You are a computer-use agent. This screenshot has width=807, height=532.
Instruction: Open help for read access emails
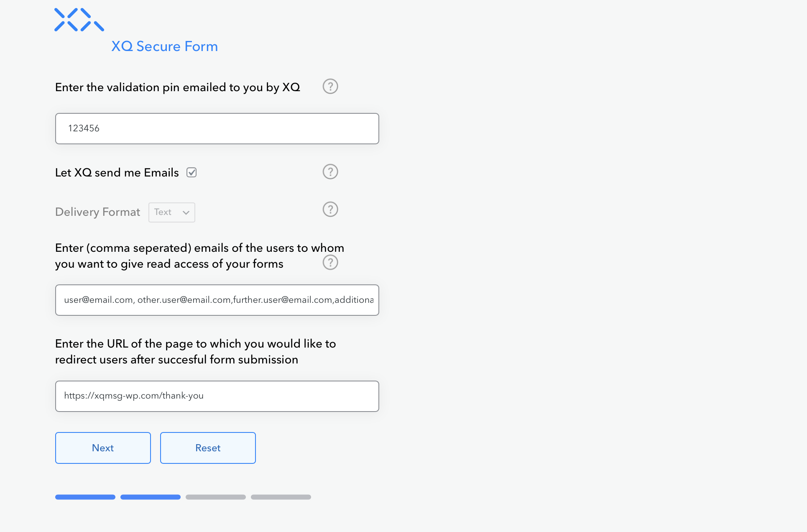[330, 263]
